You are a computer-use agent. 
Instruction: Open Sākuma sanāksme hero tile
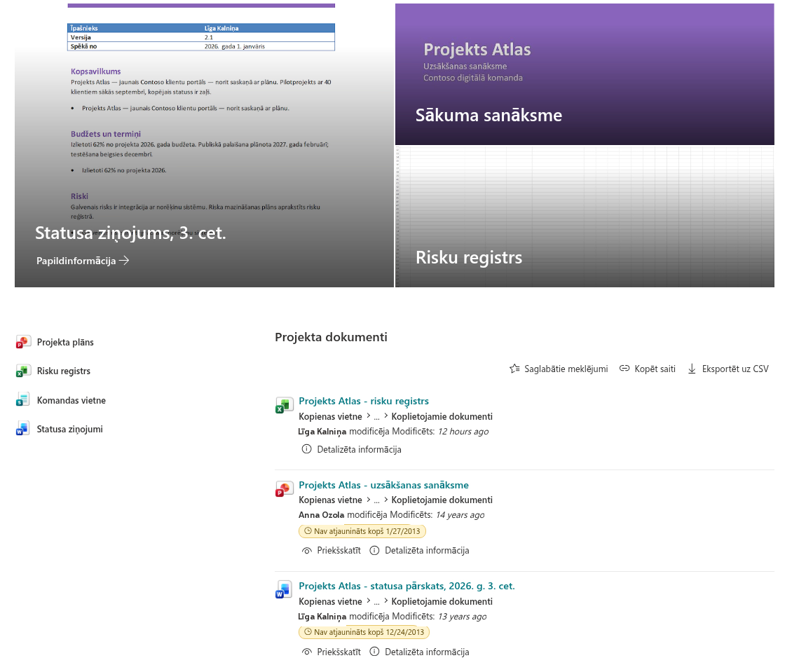click(585, 74)
